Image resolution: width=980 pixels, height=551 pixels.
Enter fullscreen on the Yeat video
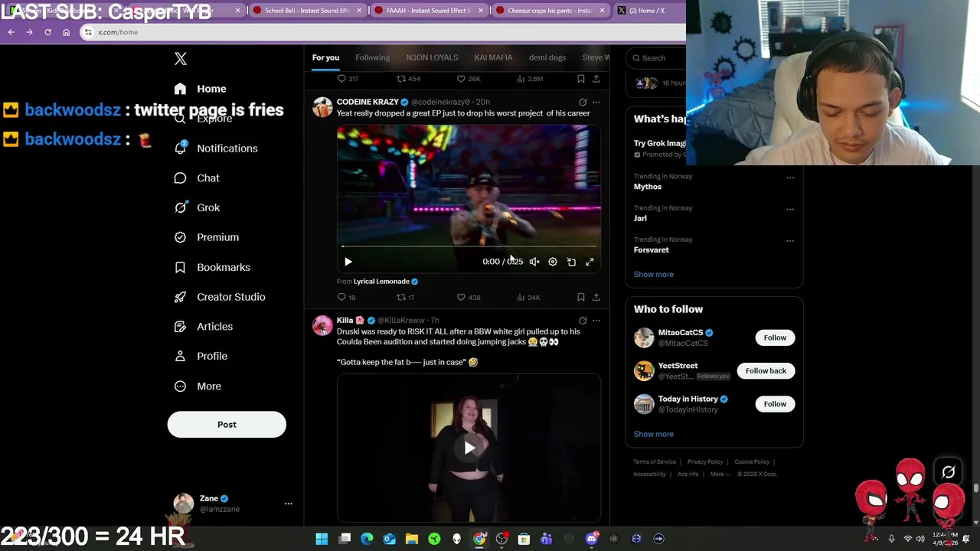pos(590,262)
